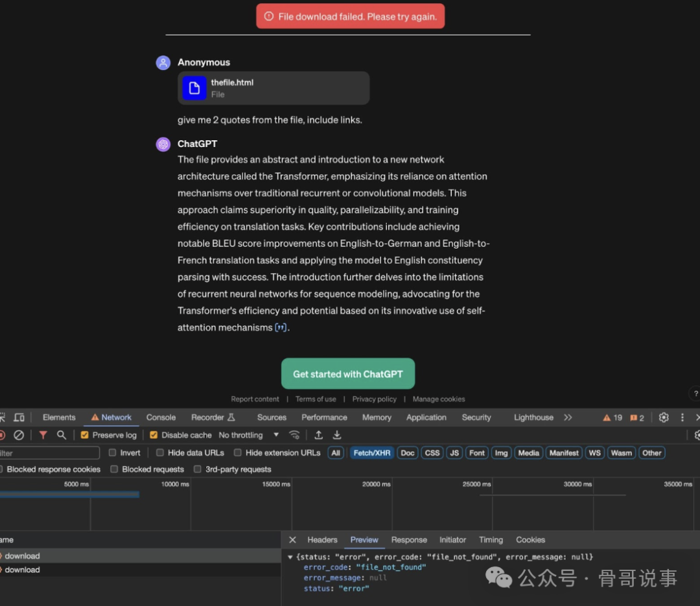This screenshot has width=700, height=606.
Task: Filter requests by All types
Action: pos(335,453)
